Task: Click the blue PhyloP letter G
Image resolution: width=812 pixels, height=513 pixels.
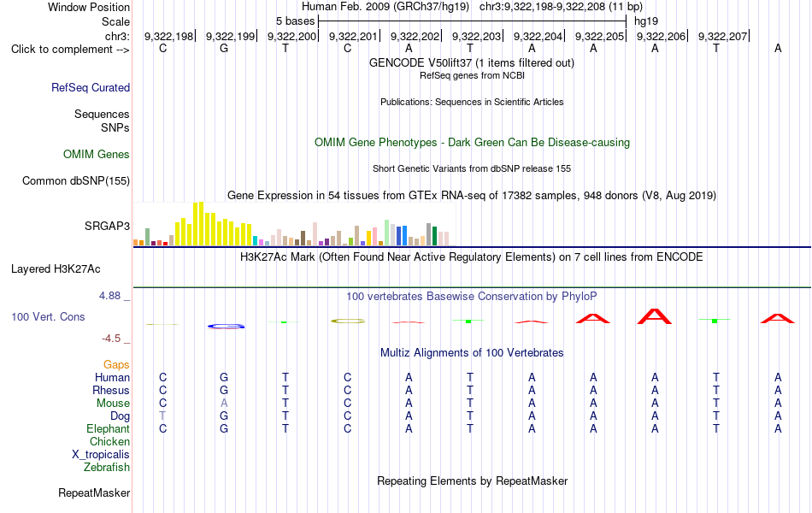Action: click(226, 326)
